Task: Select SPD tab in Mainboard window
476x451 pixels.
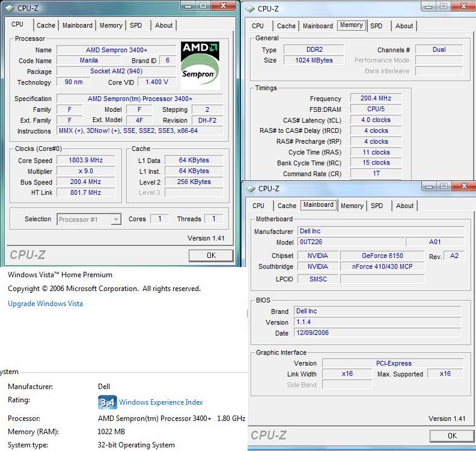Action: [x=377, y=206]
